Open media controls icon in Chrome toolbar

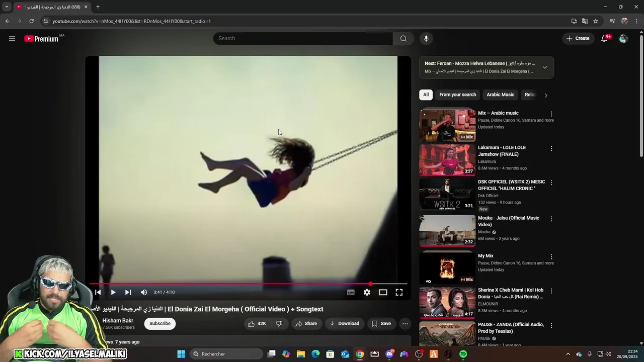tap(612, 21)
